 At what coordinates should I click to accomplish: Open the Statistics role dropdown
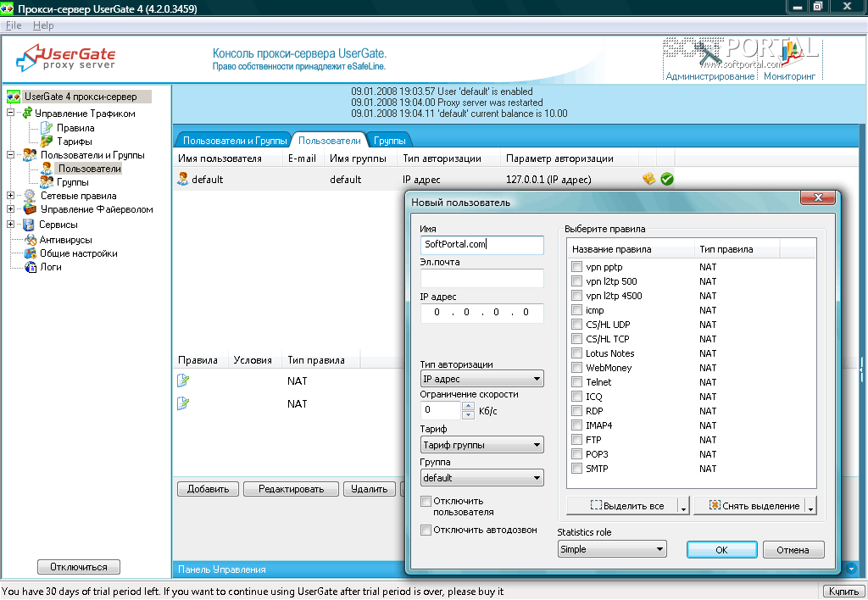point(612,549)
